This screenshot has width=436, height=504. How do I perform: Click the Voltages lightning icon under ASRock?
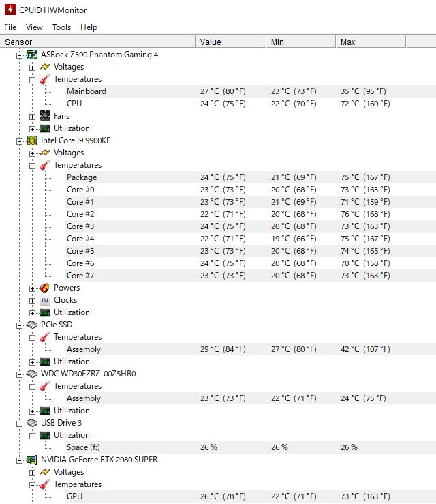click(x=45, y=67)
